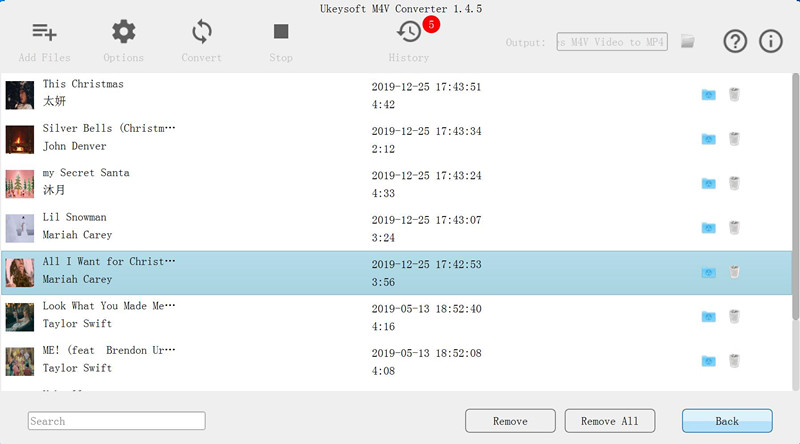The height and width of the screenshot is (444, 800).
Task: Select the my Secret Santa title
Action: 86,172
